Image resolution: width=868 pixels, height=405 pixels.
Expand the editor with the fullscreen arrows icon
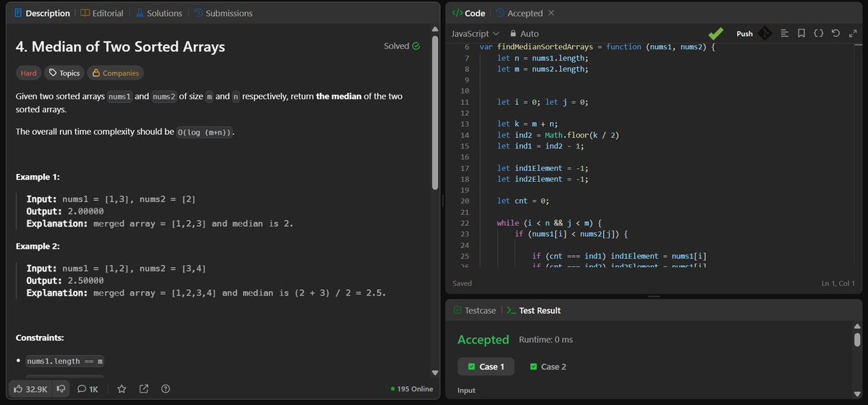coord(853,33)
